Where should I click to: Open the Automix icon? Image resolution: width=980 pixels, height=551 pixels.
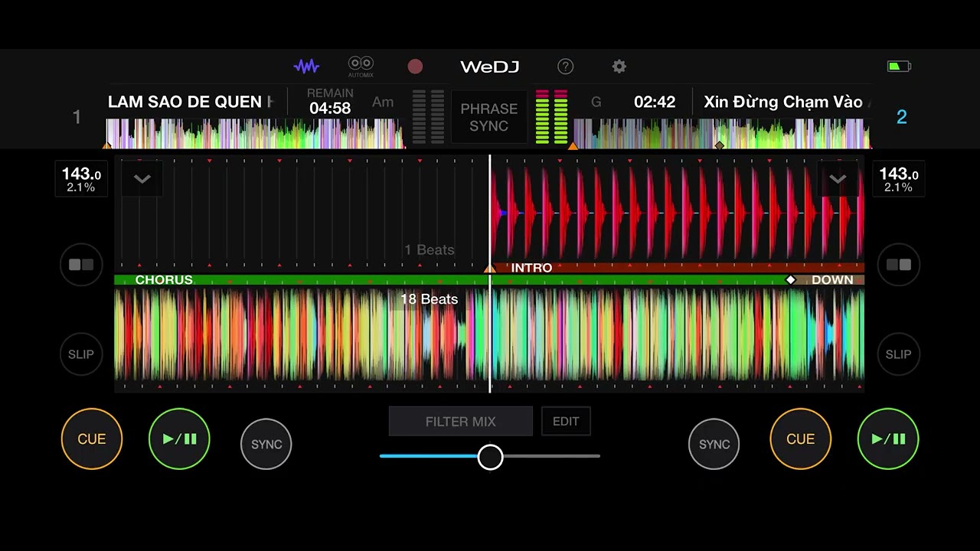click(x=361, y=67)
